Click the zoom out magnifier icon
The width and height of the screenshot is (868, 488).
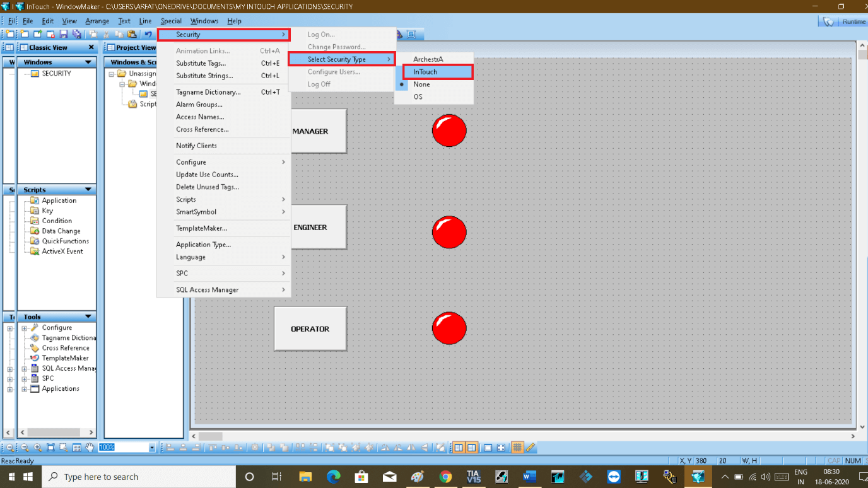pos(25,448)
